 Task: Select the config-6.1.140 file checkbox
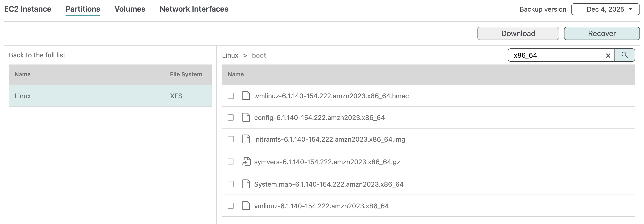(x=230, y=118)
